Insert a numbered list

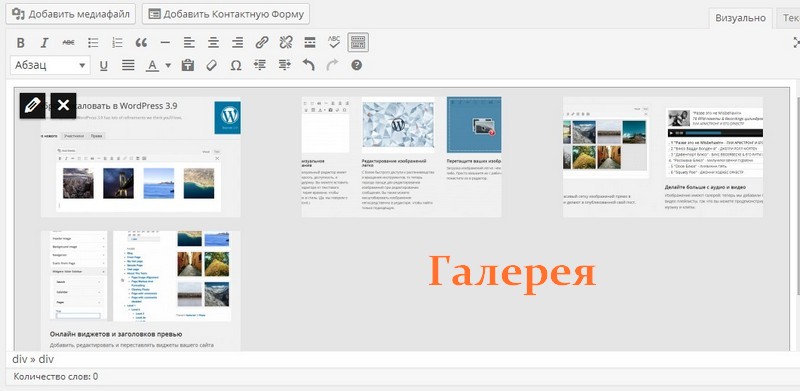tap(117, 43)
